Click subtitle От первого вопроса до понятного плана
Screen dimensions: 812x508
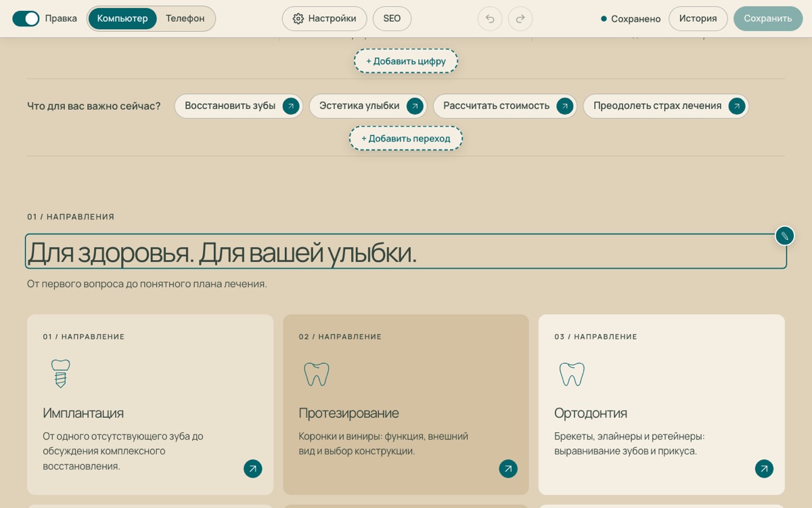click(147, 284)
